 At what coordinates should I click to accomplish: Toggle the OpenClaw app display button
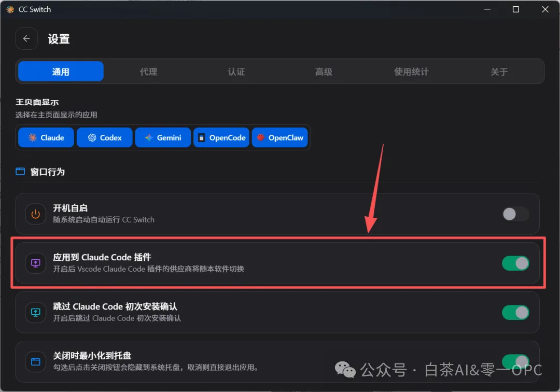tap(280, 137)
